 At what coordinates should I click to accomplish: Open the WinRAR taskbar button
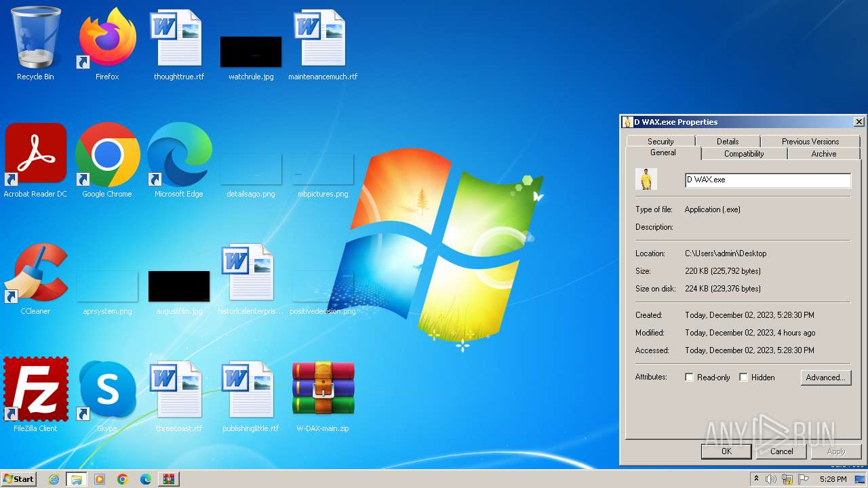(x=169, y=479)
